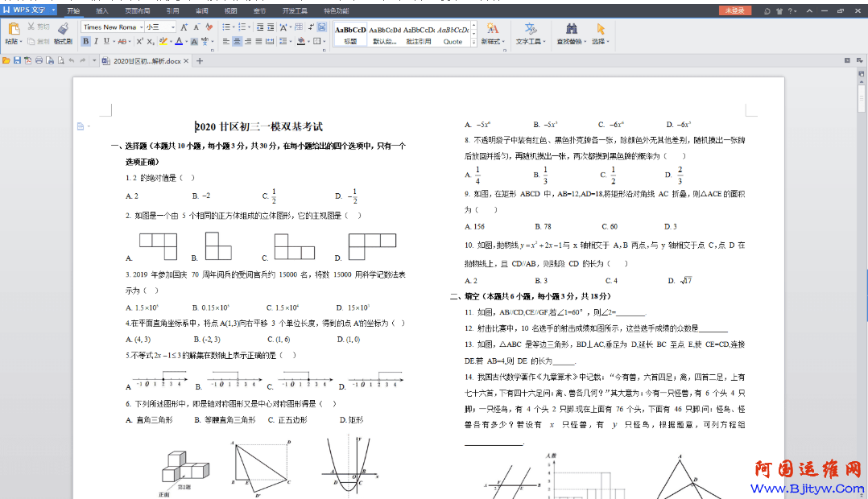868x499 pixels.
Task: Click the Format Painter brush icon
Action: coord(63,29)
